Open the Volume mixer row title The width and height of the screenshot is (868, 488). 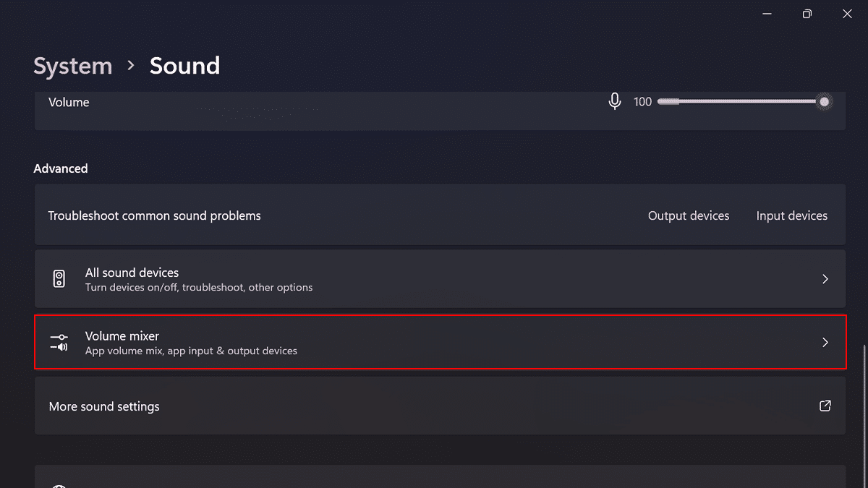point(122,336)
